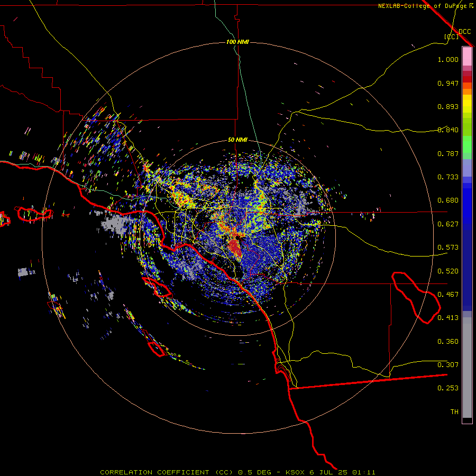Image resolution: width=476 pixels, height=476 pixels.
Task: Click the 0.733 value on the color scale
Action: pos(448,177)
